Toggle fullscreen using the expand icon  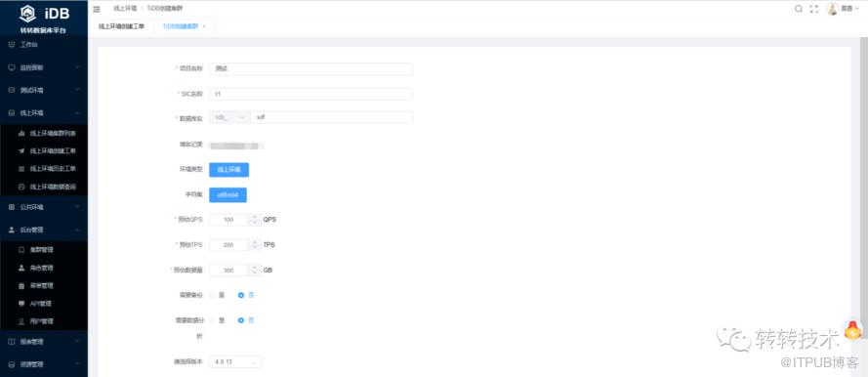(813, 9)
